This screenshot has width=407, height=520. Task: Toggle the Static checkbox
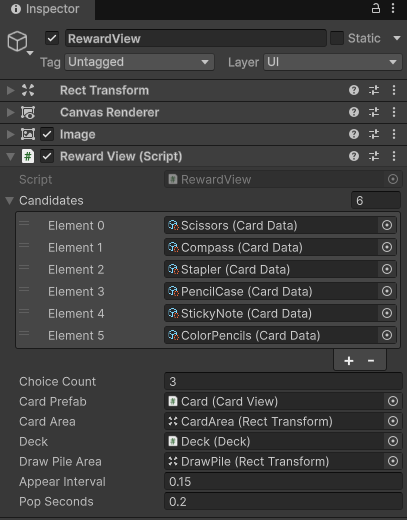[x=337, y=38]
